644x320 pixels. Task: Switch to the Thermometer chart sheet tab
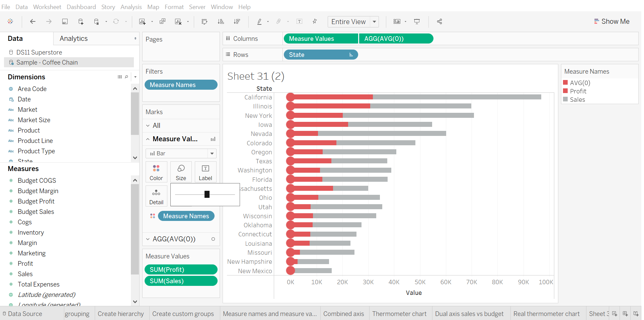(x=399, y=314)
